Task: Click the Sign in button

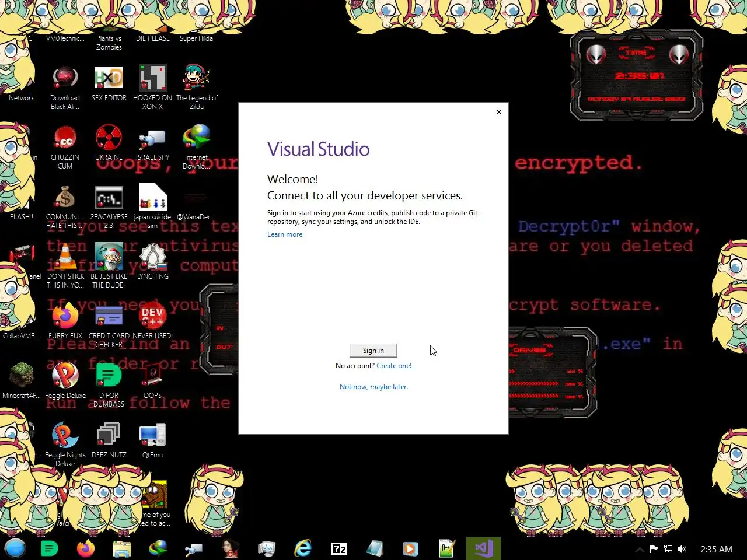Action: [373, 350]
